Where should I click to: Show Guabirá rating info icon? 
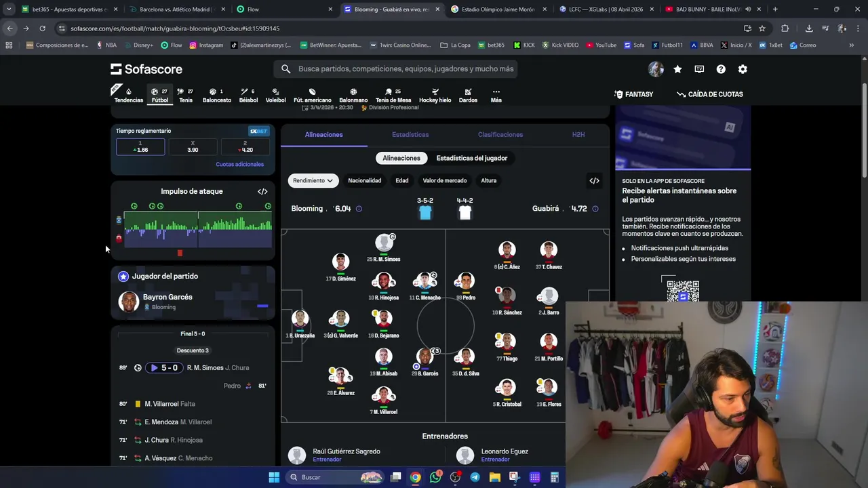pyautogui.click(x=595, y=209)
